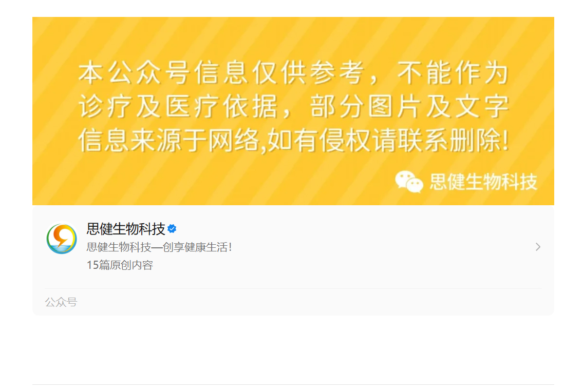Click the WeChat logo in yellow banner
This screenshot has height=392, width=583.
tap(409, 182)
